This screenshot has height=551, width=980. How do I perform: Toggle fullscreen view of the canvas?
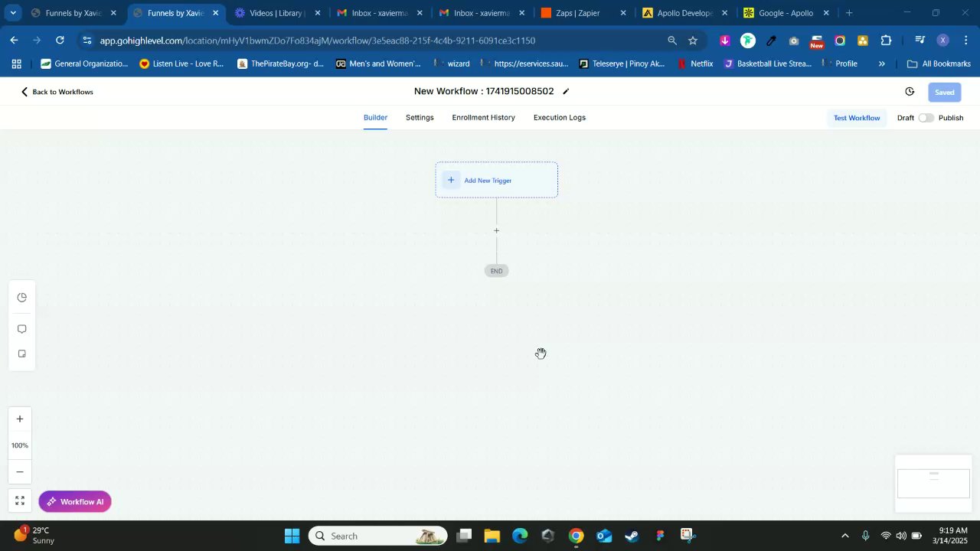pyautogui.click(x=20, y=501)
